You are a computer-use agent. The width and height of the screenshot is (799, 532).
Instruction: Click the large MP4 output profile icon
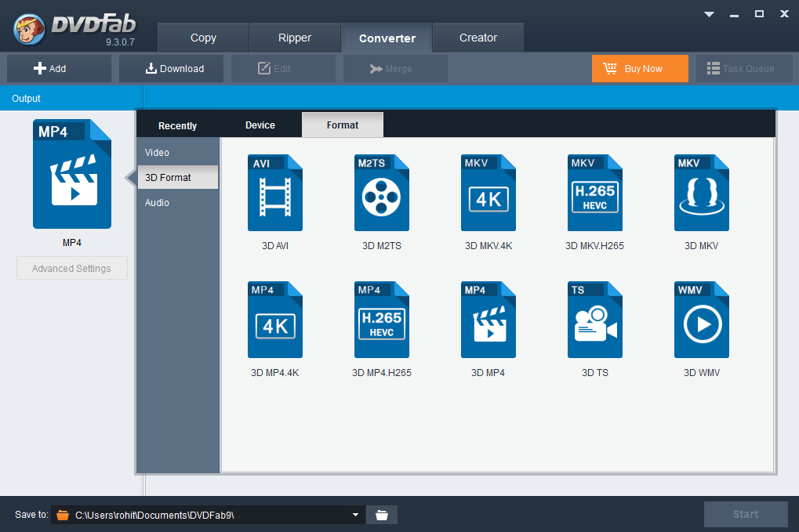(72, 174)
